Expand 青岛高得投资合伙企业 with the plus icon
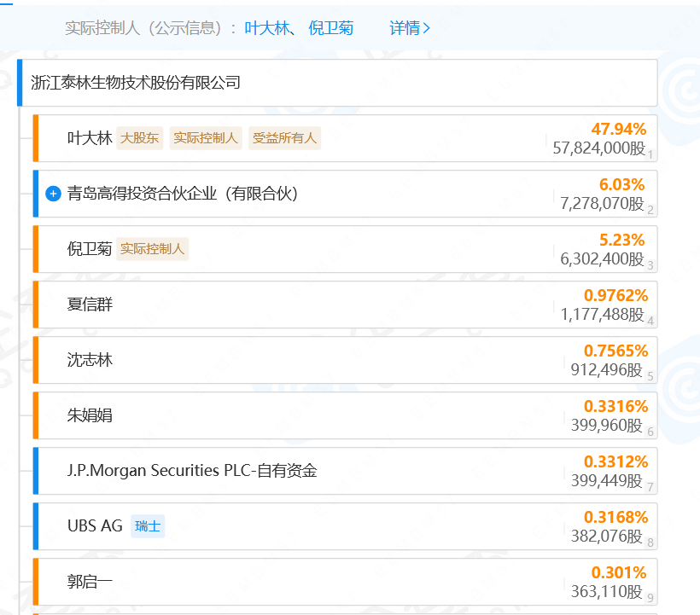This screenshot has height=615, width=700. 53,194
